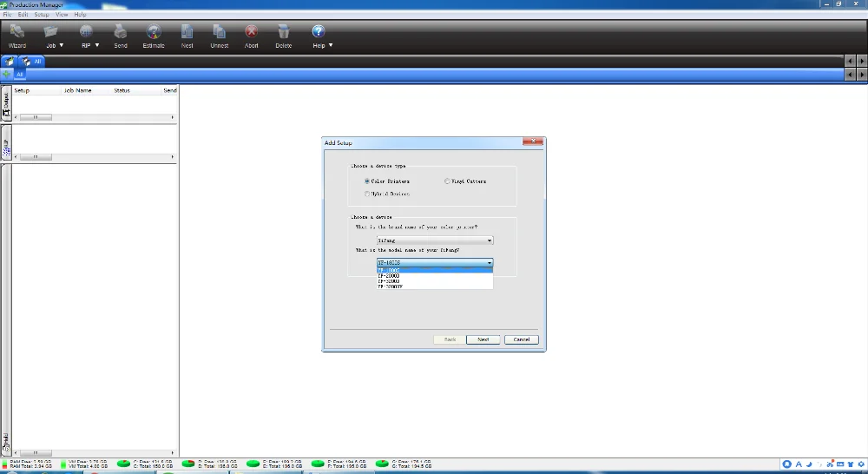868x474 pixels.
Task: Click the Job folder toolbar icon
Action: 51,32
